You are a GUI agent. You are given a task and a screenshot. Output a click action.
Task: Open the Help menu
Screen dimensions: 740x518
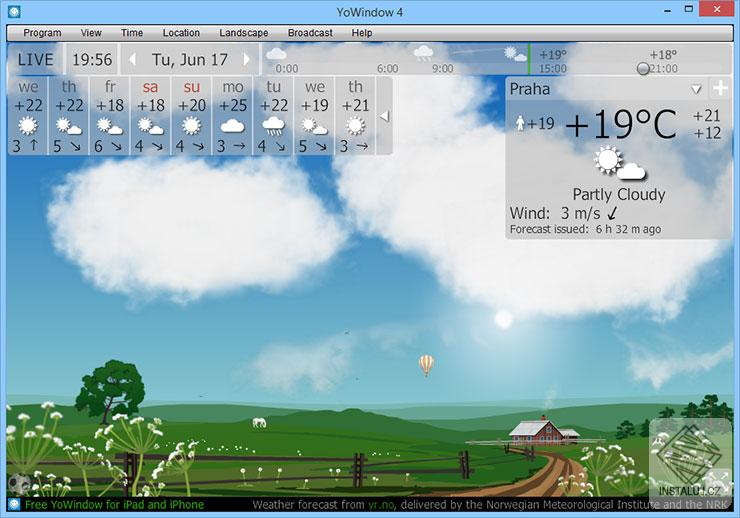coord(362,33)
